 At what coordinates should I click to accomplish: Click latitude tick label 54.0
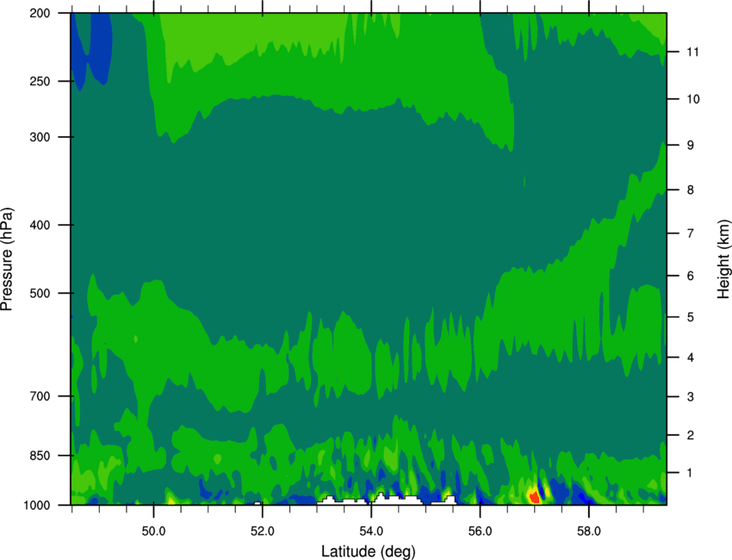tap(371, 531)
